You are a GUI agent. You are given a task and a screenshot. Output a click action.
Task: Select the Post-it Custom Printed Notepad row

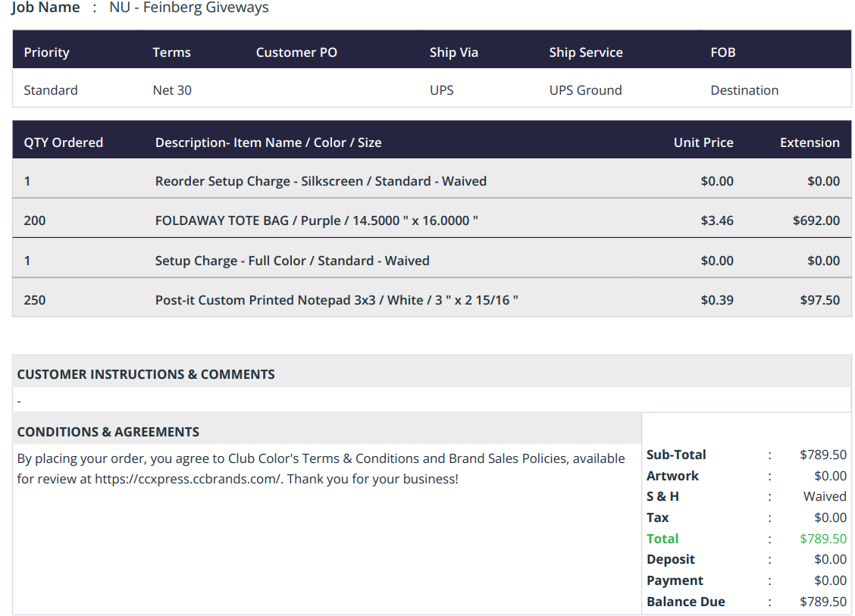(431, 300)
